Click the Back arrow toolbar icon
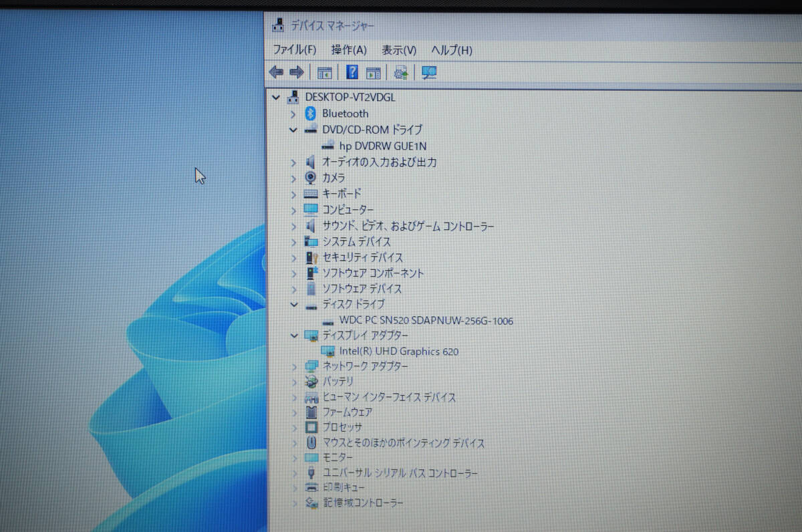This screenshot has height=532, width=802. tap(275, 72)
